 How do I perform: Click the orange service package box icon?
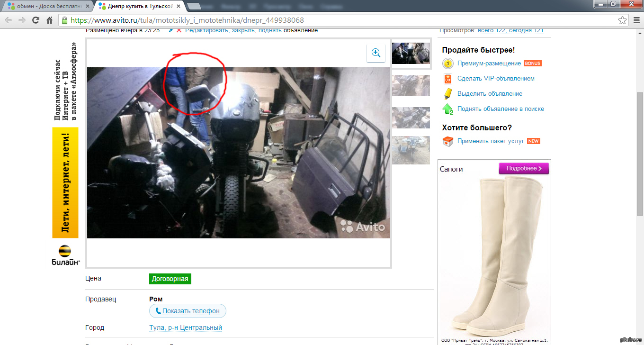pyautogui.click(x=447, y=141)
